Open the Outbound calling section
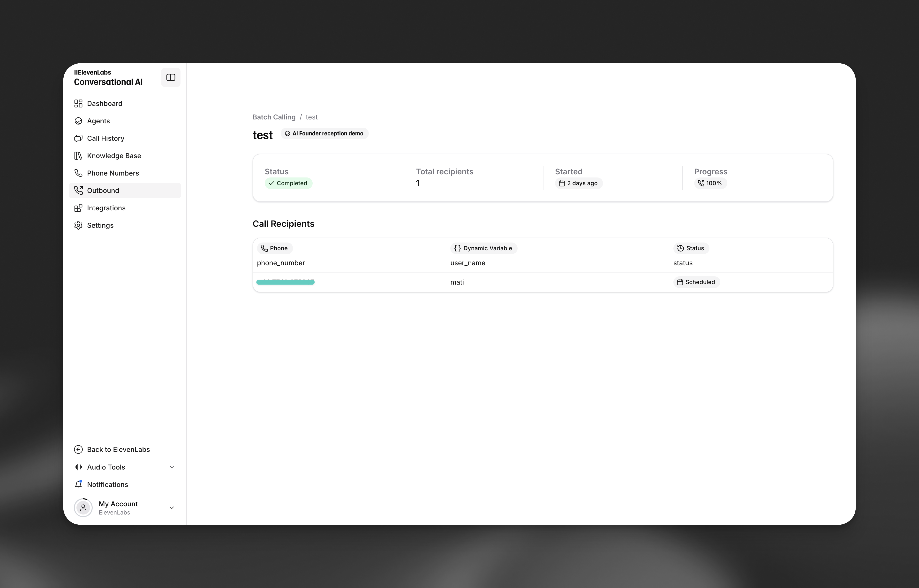This screenshot has height=588, width=919. 103,190
